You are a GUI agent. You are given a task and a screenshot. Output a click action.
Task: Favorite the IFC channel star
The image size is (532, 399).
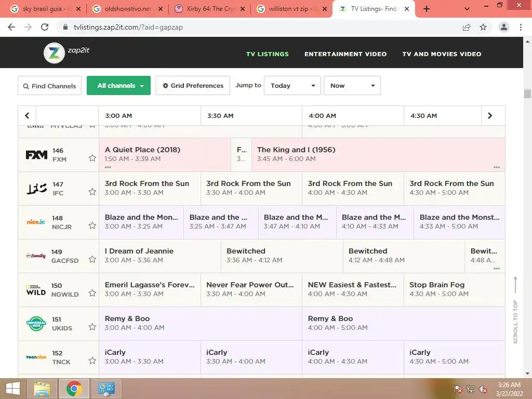coord(92,192)
